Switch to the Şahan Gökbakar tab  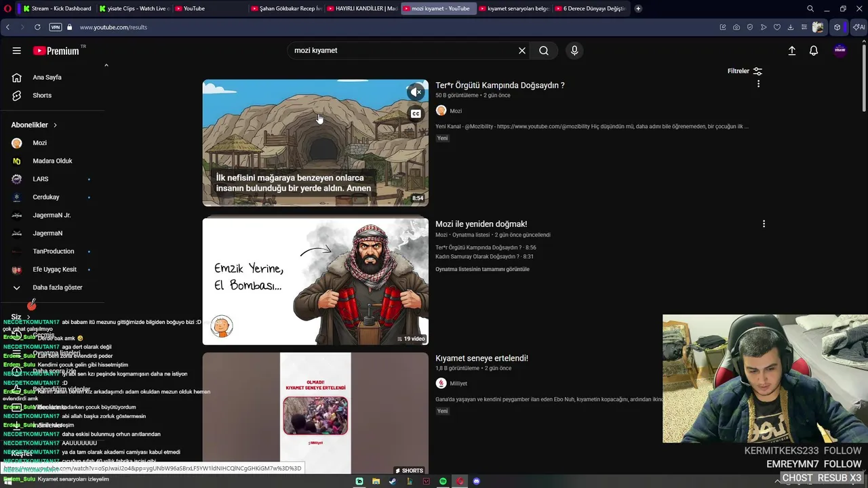click(x=286, y=9)
